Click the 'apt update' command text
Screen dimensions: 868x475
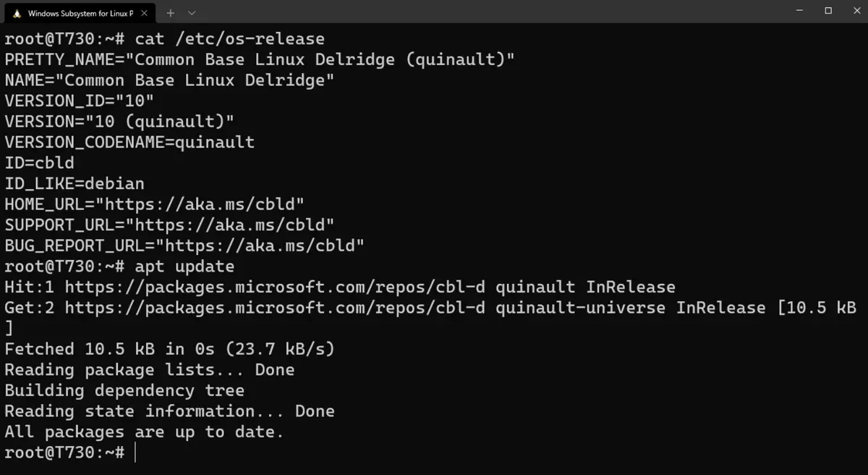pos(184,266)
